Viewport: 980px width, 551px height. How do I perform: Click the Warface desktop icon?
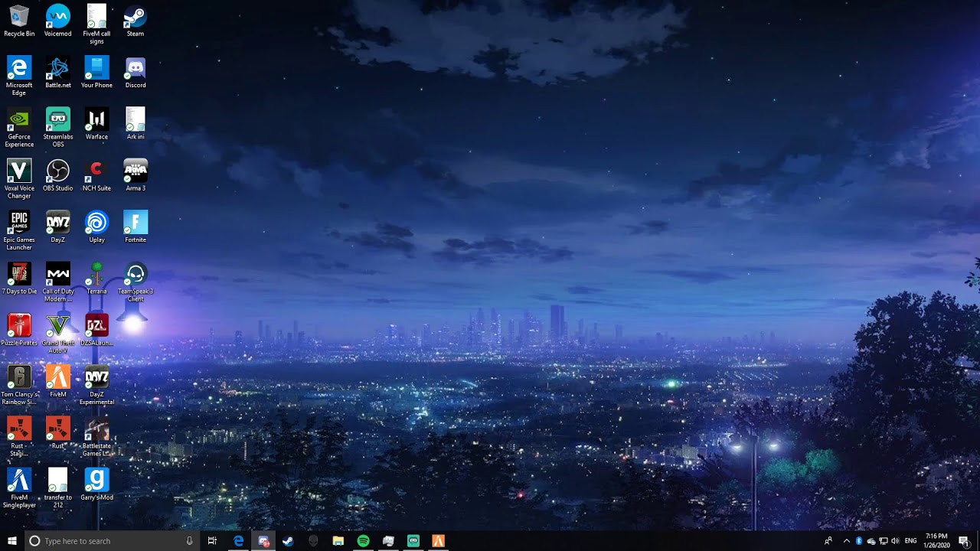point(96,123)
